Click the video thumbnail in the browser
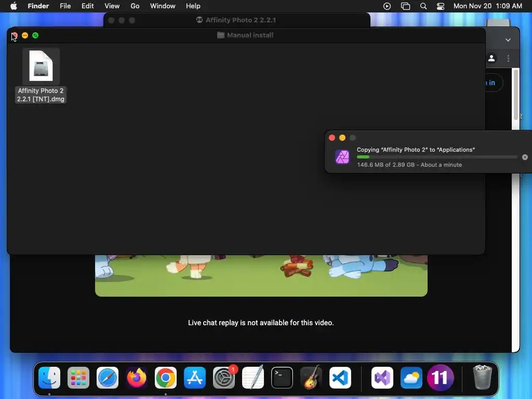This screenshot has width=532, height=399. click(261, 275)
